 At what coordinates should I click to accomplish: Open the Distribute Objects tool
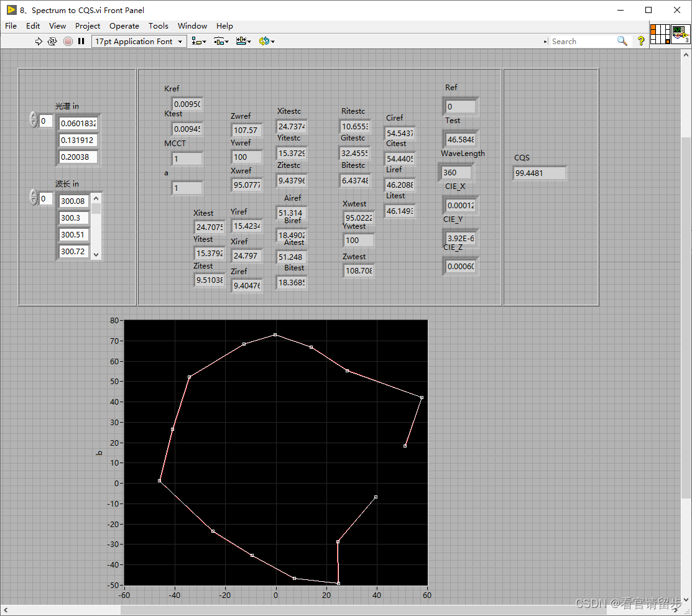[x=218, y=41]
